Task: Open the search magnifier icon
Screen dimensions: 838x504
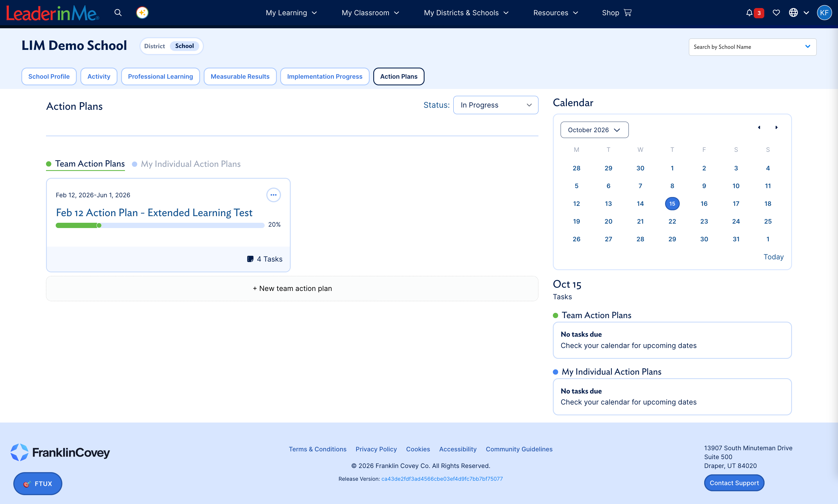Action: click(x=118, y=13)
